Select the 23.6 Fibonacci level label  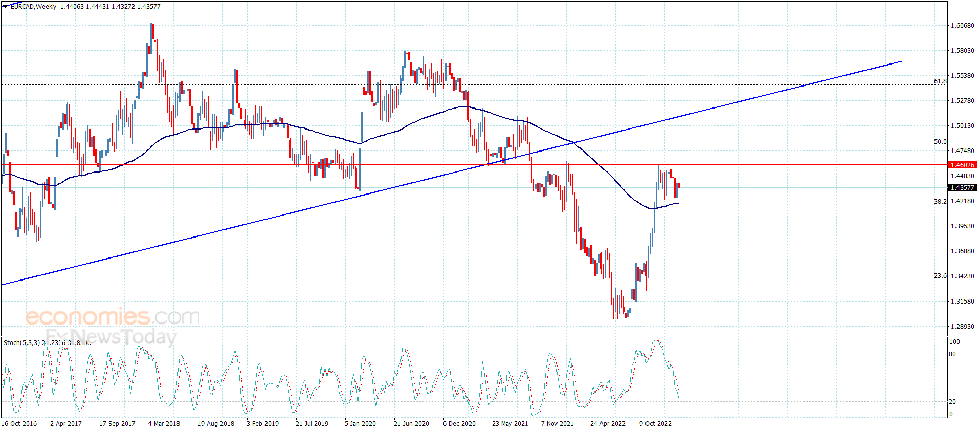(940, 276)
